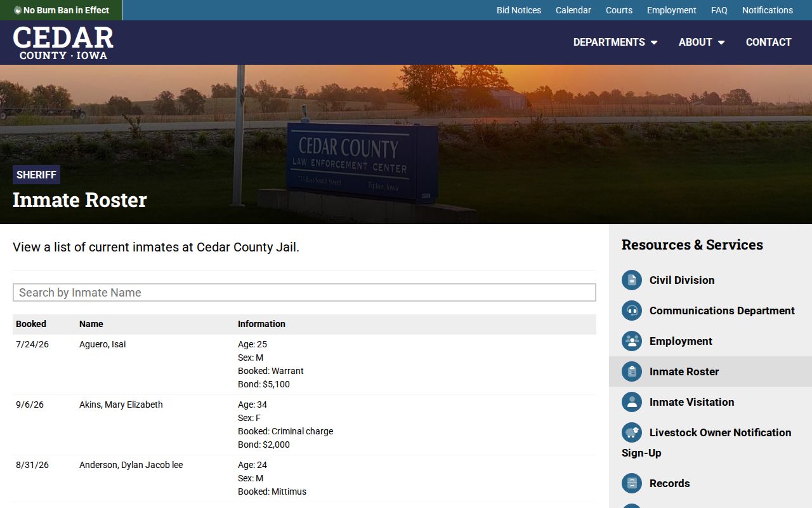Click the Civil Division document icon
812x508 pixels.
tap(632, 280)
